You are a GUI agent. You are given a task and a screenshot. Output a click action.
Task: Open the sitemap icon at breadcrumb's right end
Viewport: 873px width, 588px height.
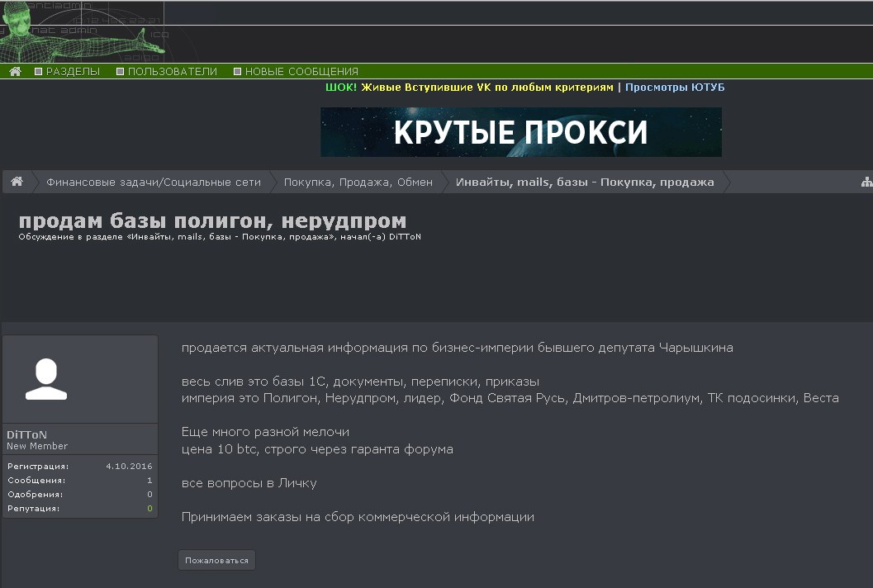pyautogui.click(x=866, y=183)
